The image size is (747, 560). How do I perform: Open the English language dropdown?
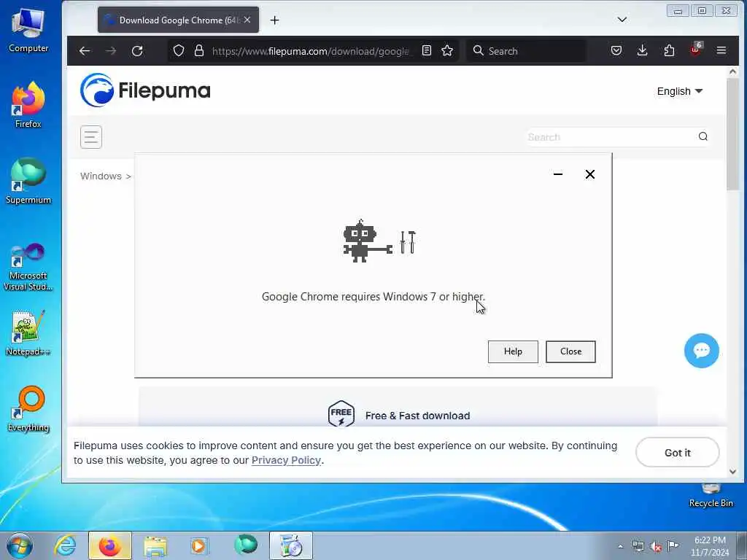pos(680,91)
